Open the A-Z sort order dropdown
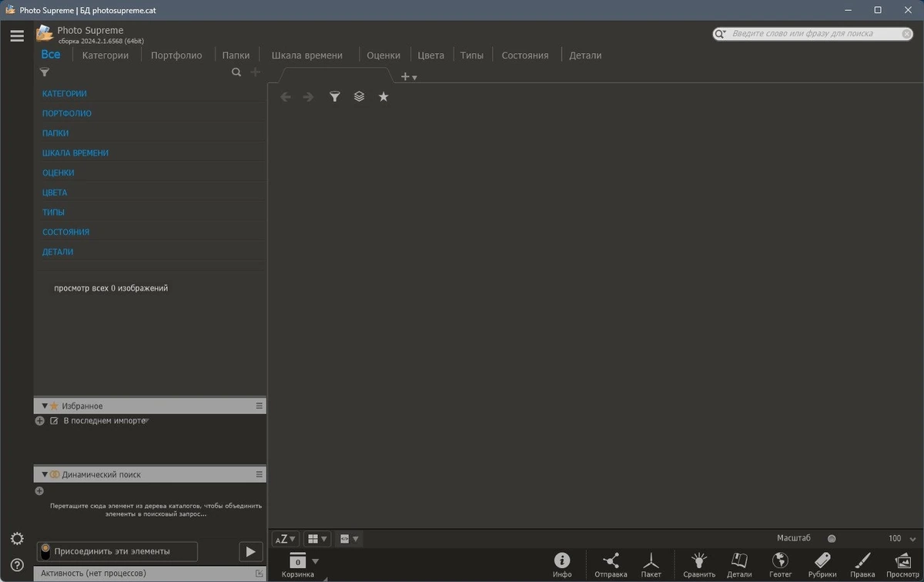924x582 pixels. click(285, 539)
